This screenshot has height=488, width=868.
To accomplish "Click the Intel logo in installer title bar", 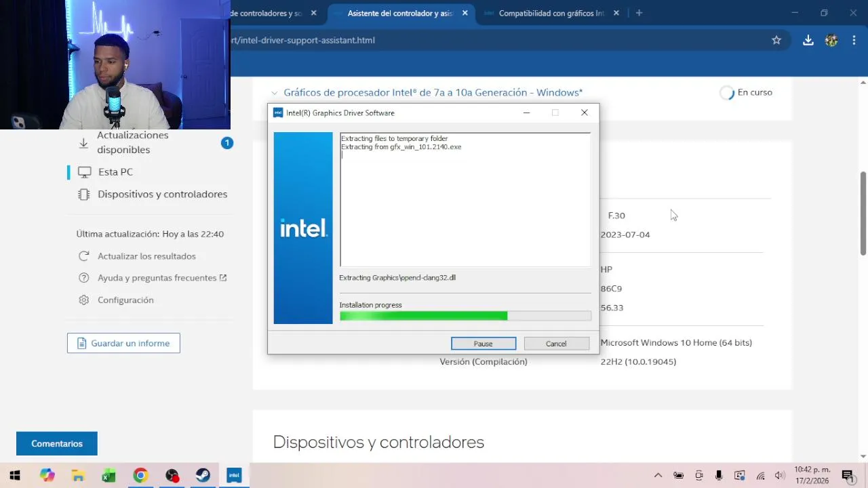I will pos(278,113).
